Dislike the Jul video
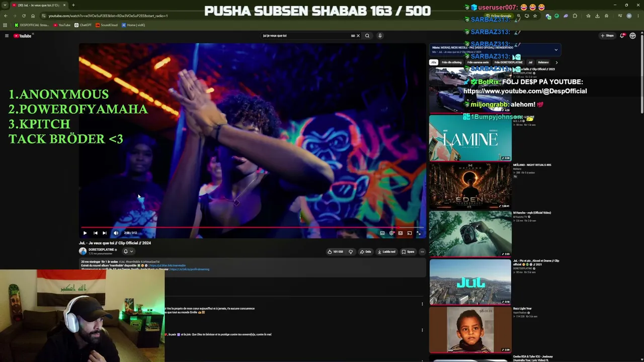The image size is (644, 362). pyautogui.click(x=351, y=251)
